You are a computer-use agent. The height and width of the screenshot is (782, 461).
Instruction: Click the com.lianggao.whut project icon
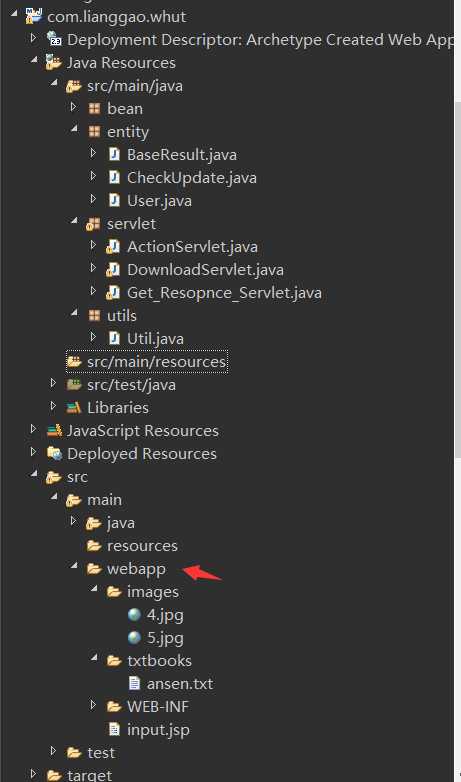[x=33, y=16]
